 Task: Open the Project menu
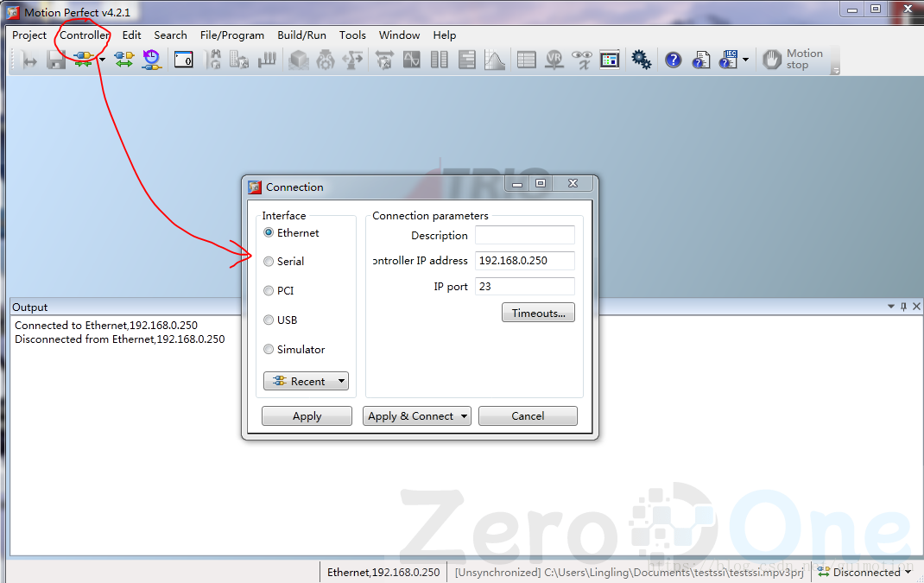tap(29, 35)
